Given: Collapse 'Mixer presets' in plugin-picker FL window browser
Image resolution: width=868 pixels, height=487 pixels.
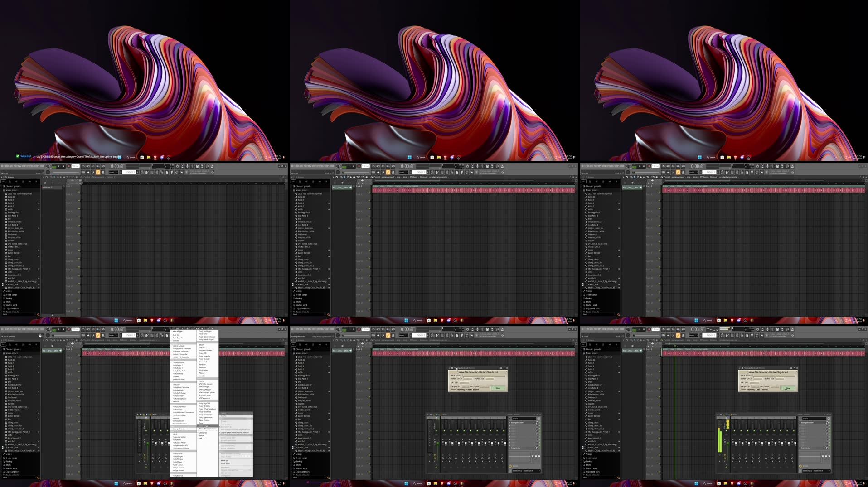Looking at the screenshot, I should (x=12, y=353).
